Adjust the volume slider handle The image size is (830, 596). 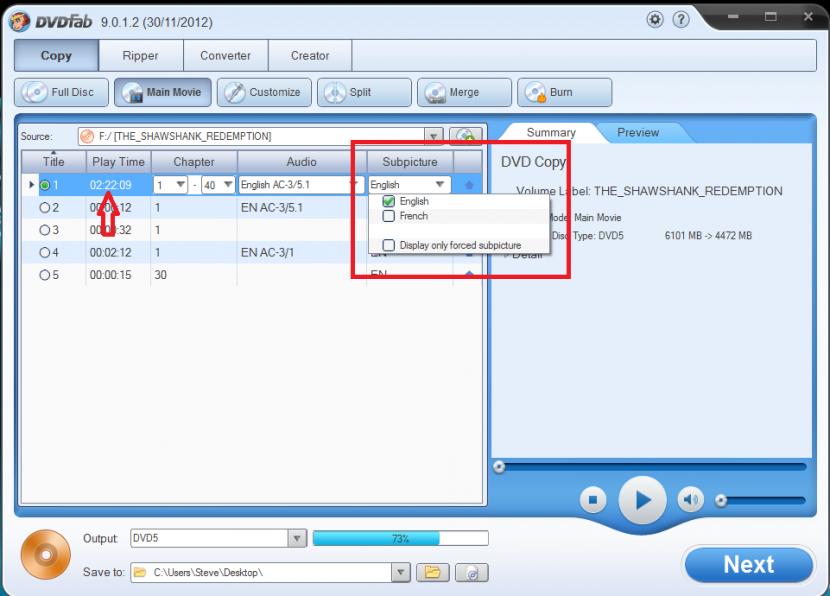click(x=721, y=500)
